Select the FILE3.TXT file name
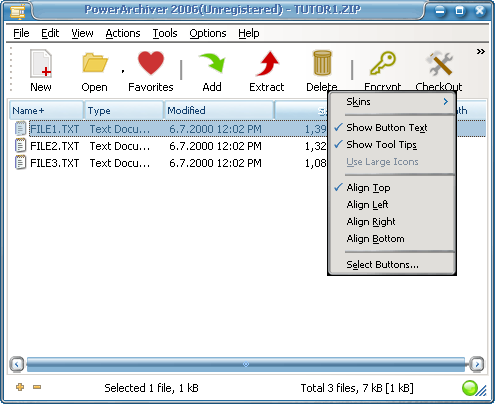 tap(55, 163)
